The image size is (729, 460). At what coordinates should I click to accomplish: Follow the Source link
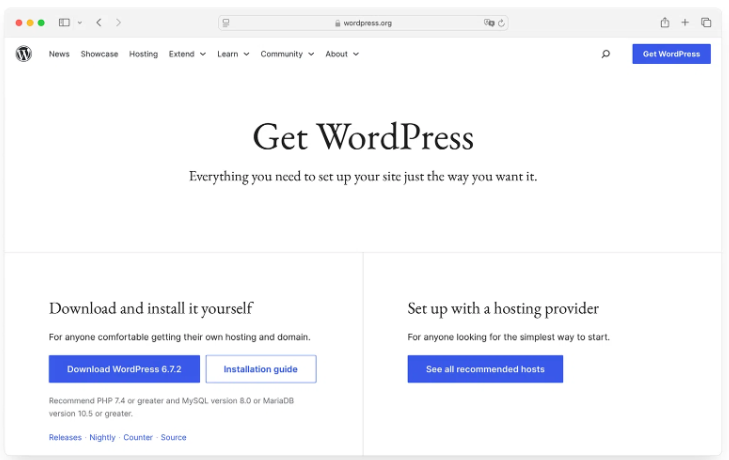click(x=173, y=437)
